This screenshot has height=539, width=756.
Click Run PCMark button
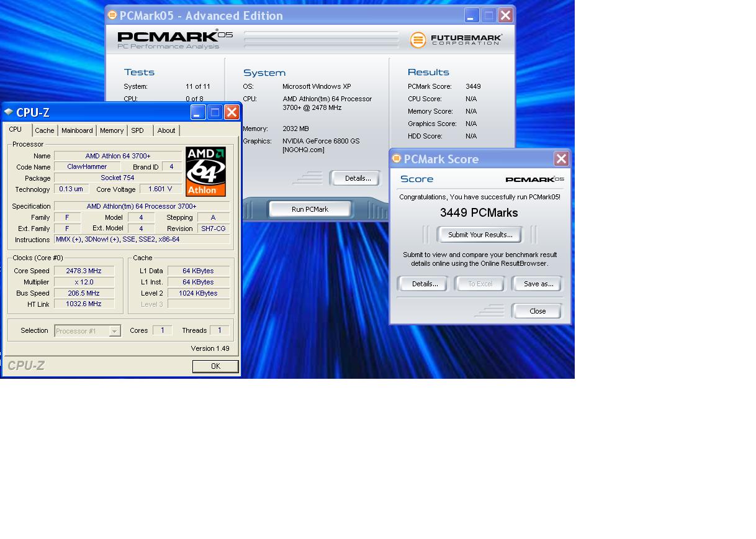tap(310, 209)
